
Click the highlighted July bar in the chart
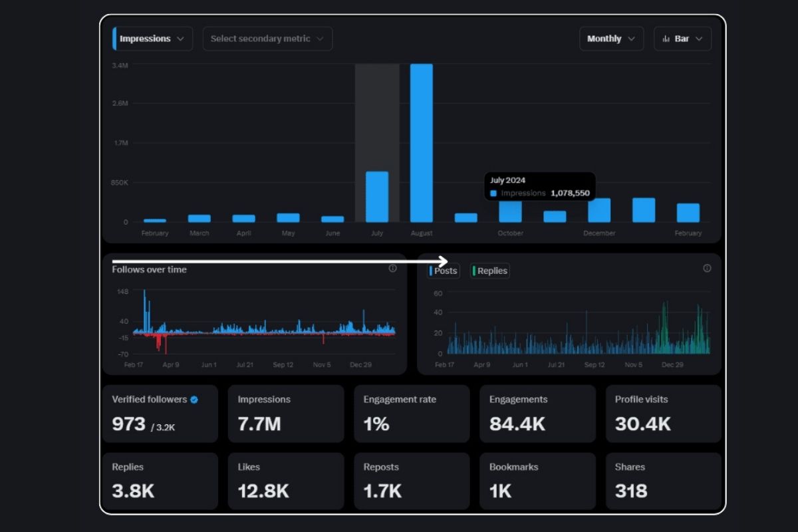click(377, 197)
